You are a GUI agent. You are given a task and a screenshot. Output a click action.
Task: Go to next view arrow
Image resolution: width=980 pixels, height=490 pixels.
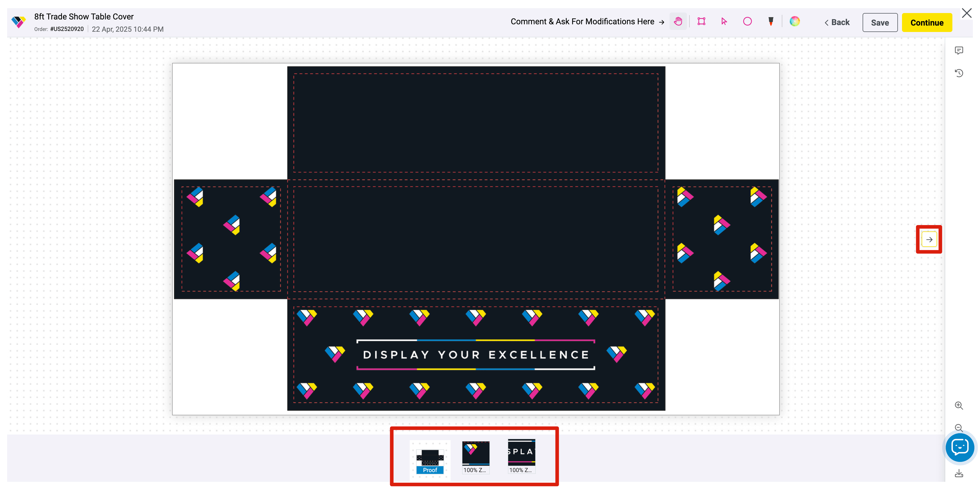pyautogui.click(x=929, y=239)
